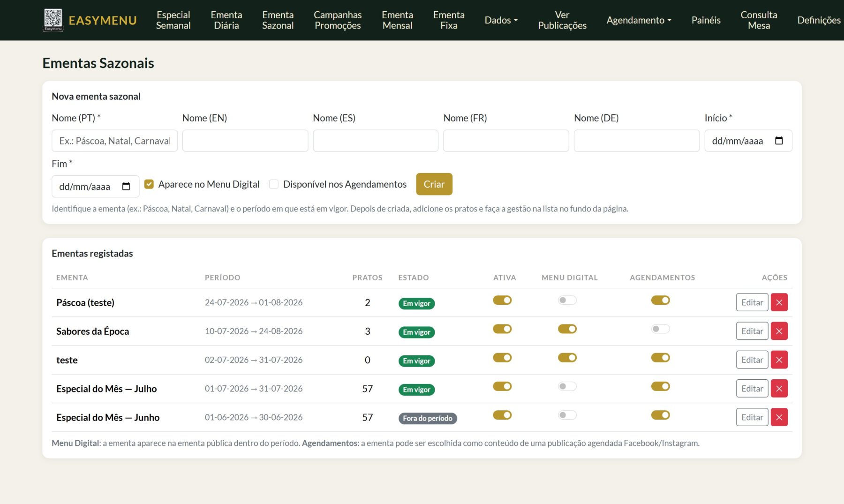Click Especial do Mês — Junho name

108,417
